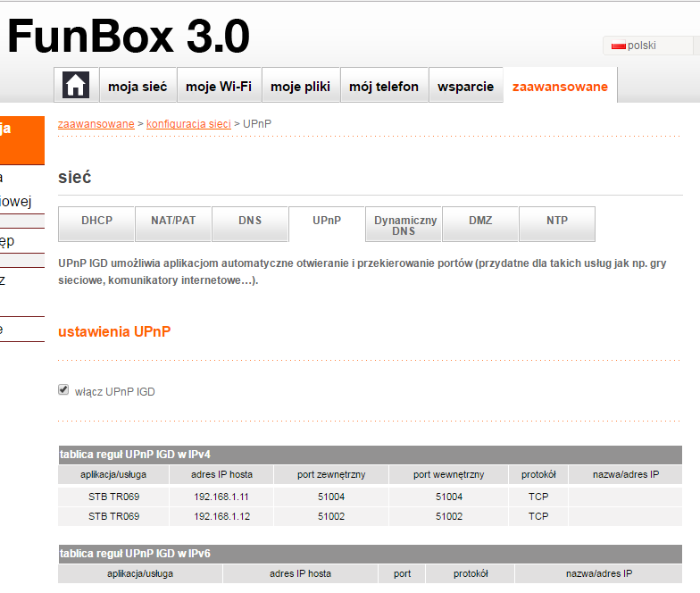Click the port zewnętrzny column header
The height and width of the screenshot is (593, 700).
331,475
